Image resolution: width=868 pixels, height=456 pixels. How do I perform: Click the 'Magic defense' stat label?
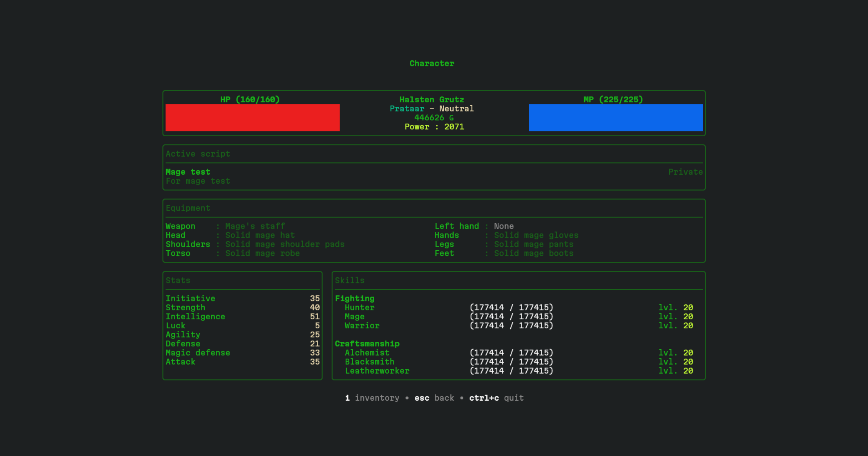pyautogui.click(x=198, y=353)
